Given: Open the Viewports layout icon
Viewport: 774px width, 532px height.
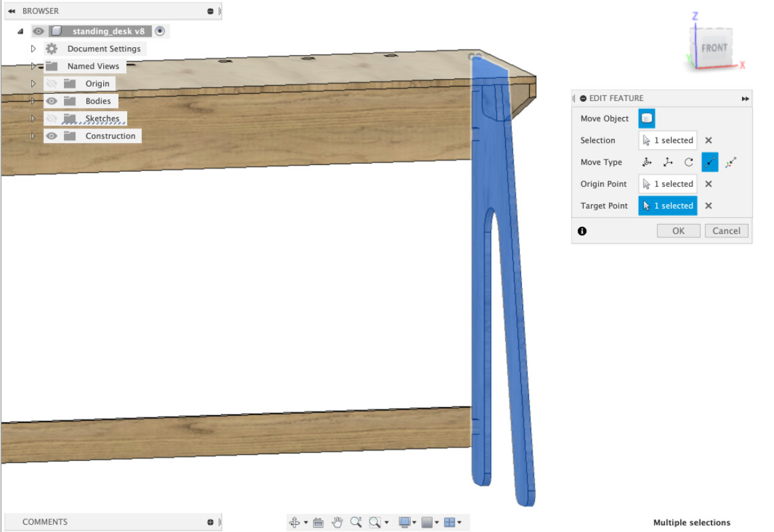Looking at the screenshot, I should pos(449,522).
